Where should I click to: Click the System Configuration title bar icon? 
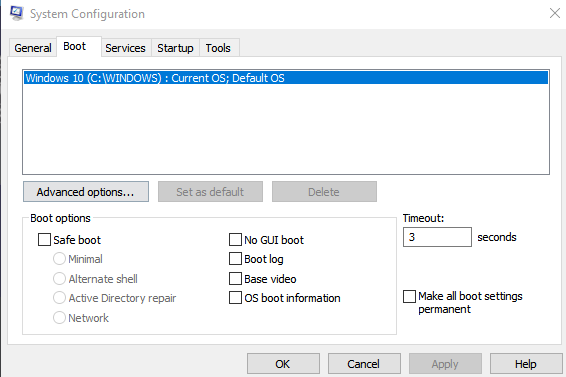click(16, 13)
